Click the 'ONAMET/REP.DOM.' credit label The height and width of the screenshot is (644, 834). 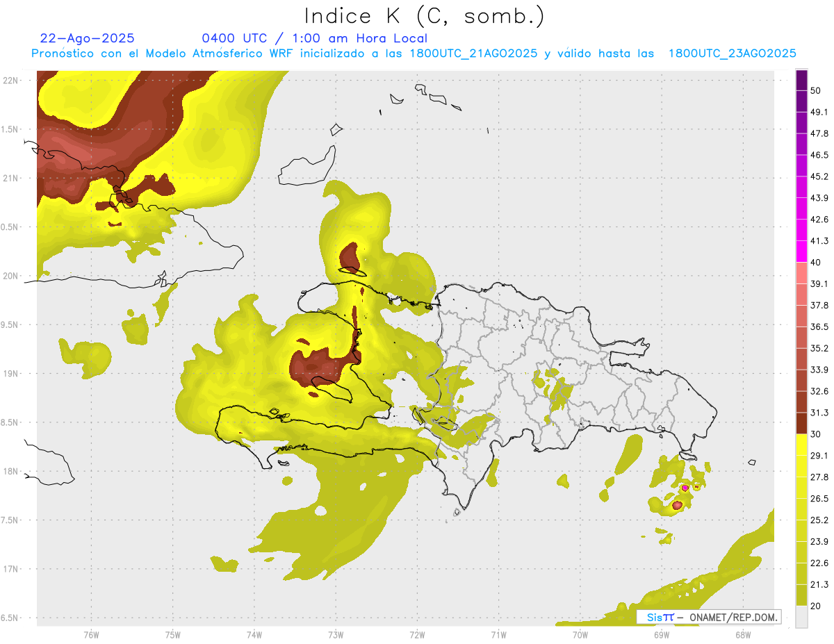(x=733, y=617)
